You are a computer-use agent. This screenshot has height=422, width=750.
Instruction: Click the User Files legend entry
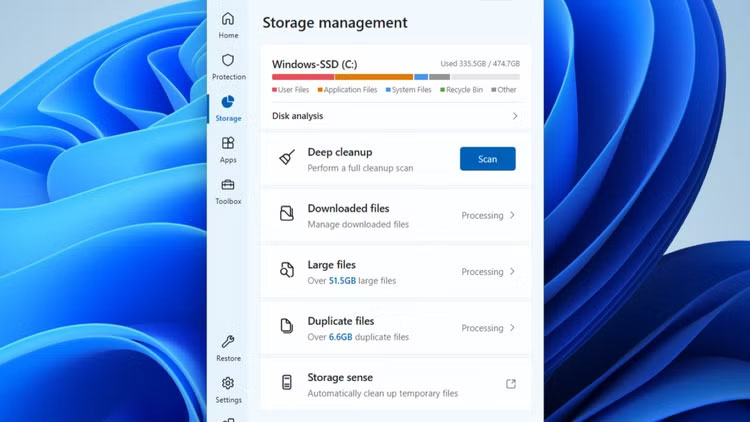[290, 89]
